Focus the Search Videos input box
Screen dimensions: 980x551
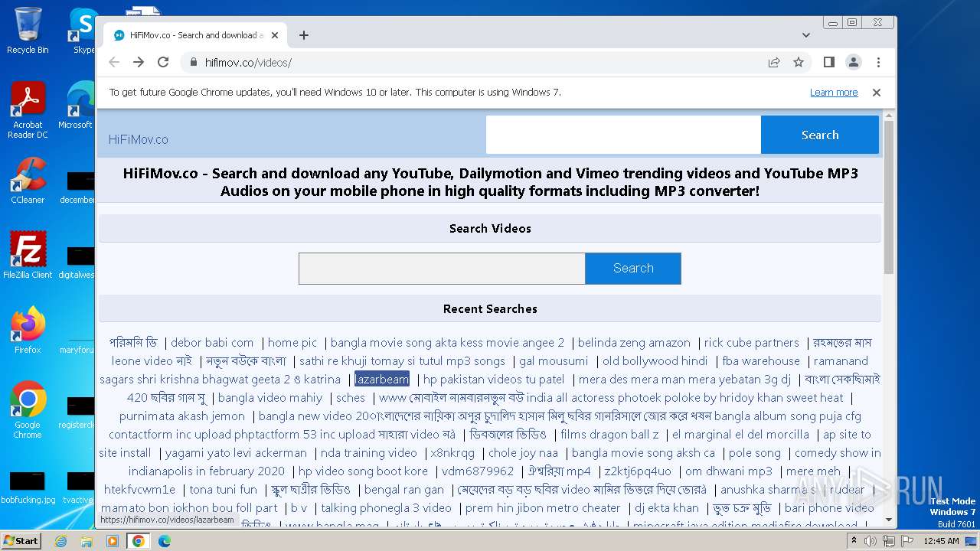pyautogui.click(x=442, y=269)
